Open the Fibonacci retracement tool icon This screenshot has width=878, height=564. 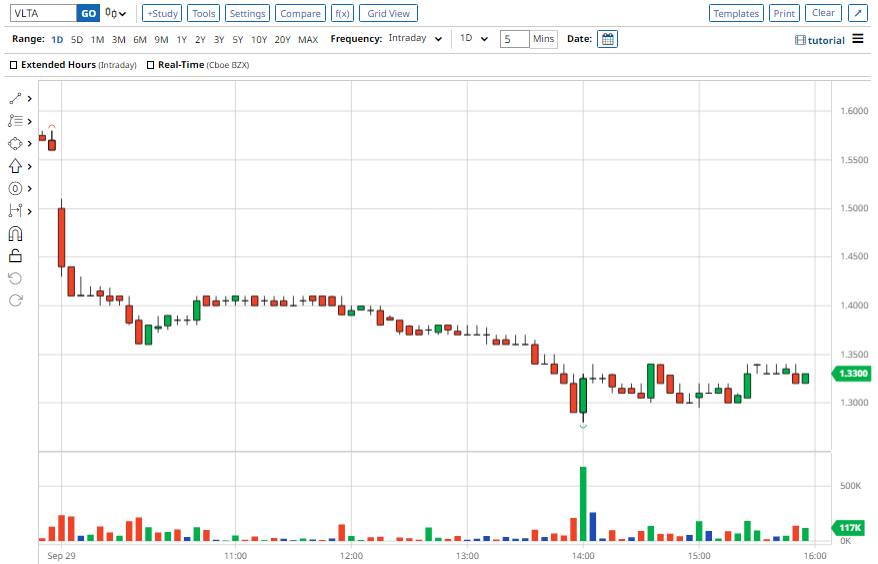coord(15,121)
